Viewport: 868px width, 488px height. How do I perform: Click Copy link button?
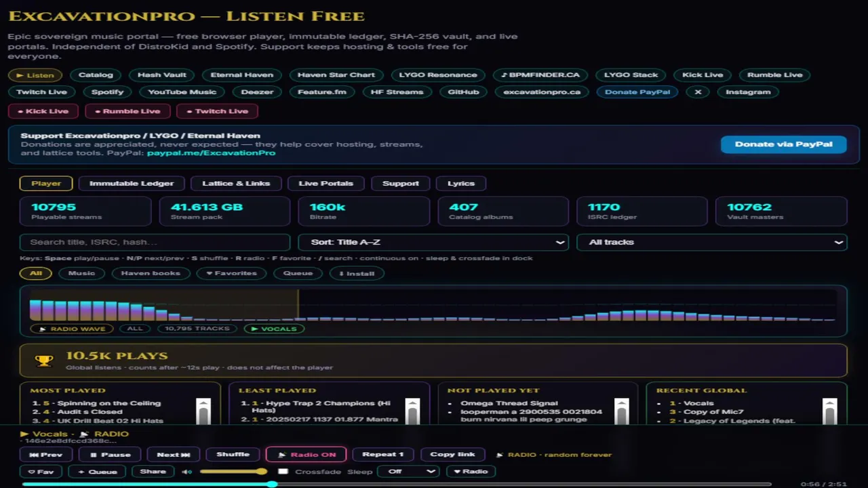(x=452, y=455)
